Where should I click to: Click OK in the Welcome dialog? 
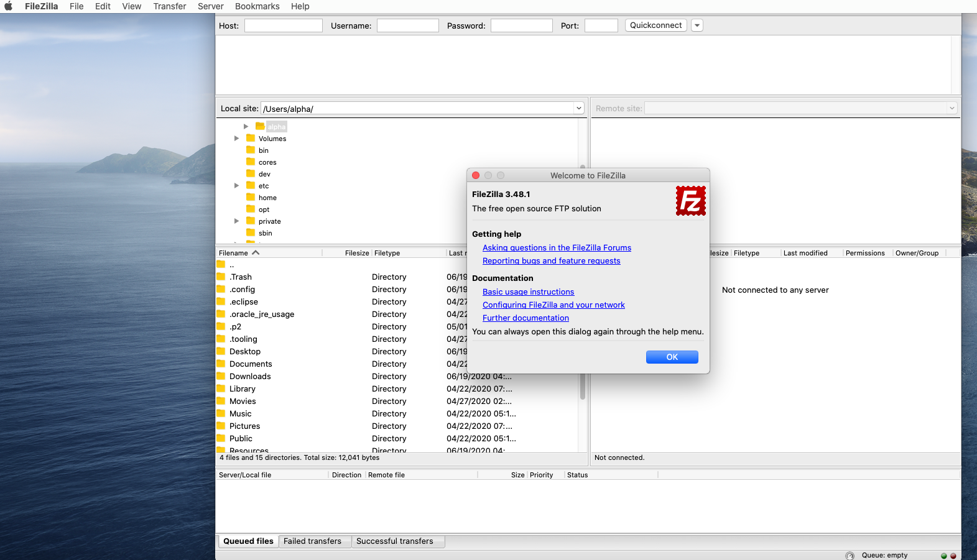(672, 357)
